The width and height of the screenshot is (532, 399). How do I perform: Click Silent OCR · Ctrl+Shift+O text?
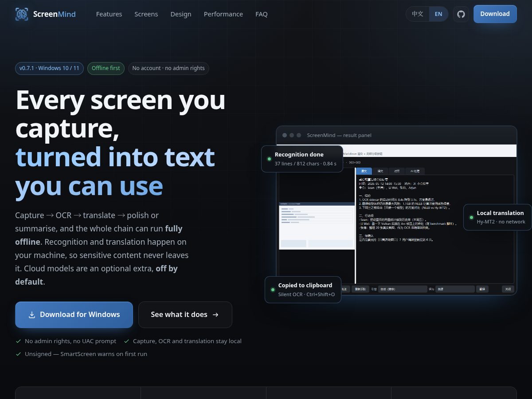(x=307, y=294)
